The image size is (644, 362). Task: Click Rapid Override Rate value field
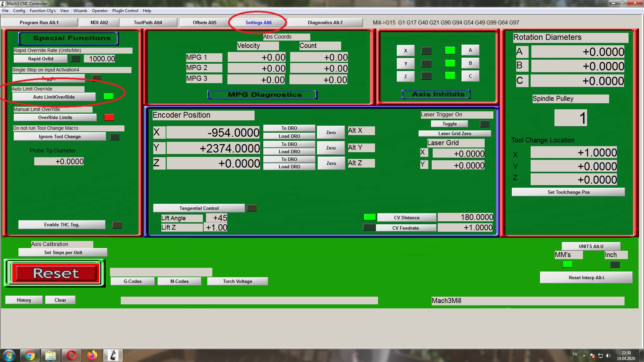100,59
